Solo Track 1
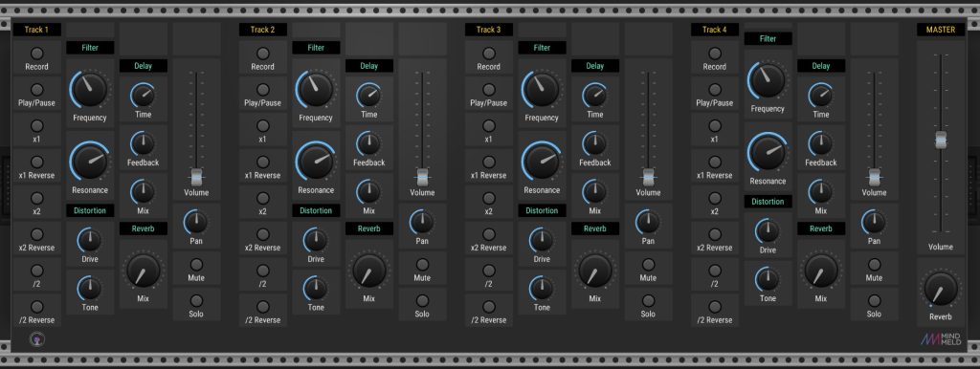The image size is (980, 369). pyautogui.click(x=196, y=301)
